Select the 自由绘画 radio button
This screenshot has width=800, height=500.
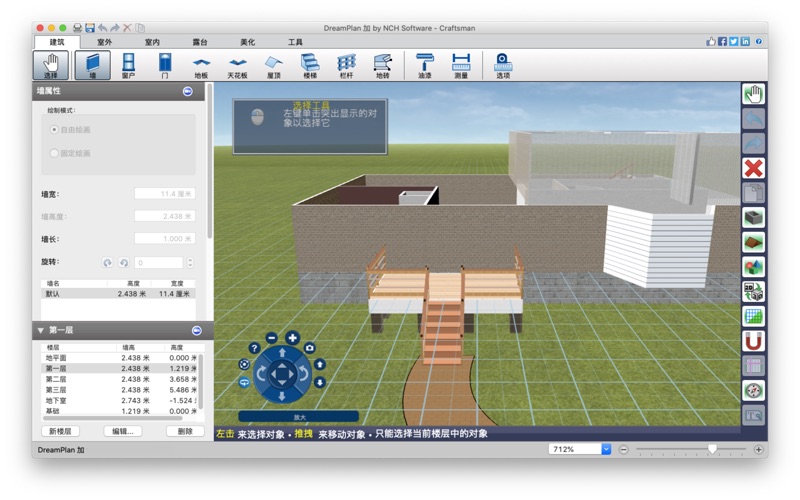[x=54, y=130]
